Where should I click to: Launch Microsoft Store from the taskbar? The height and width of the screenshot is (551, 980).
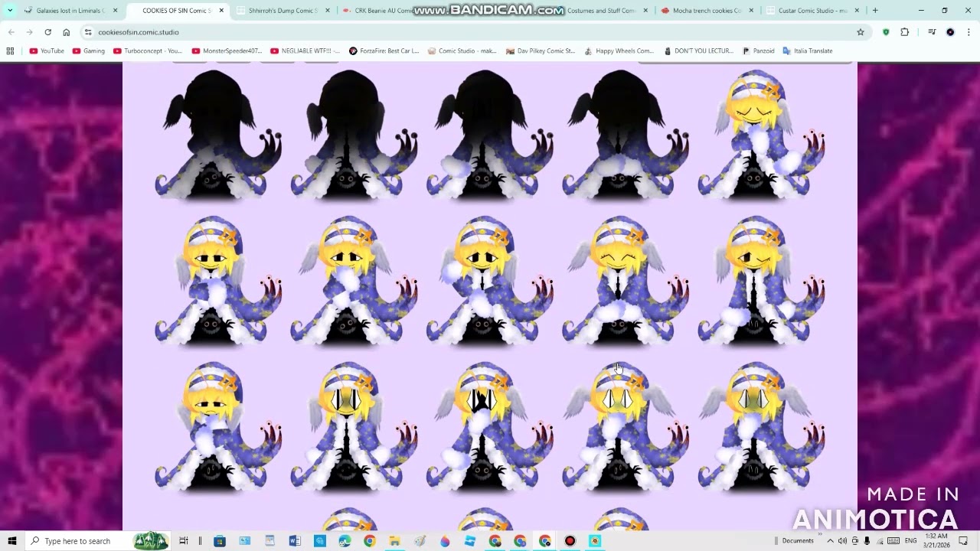(x=220, y=541)
